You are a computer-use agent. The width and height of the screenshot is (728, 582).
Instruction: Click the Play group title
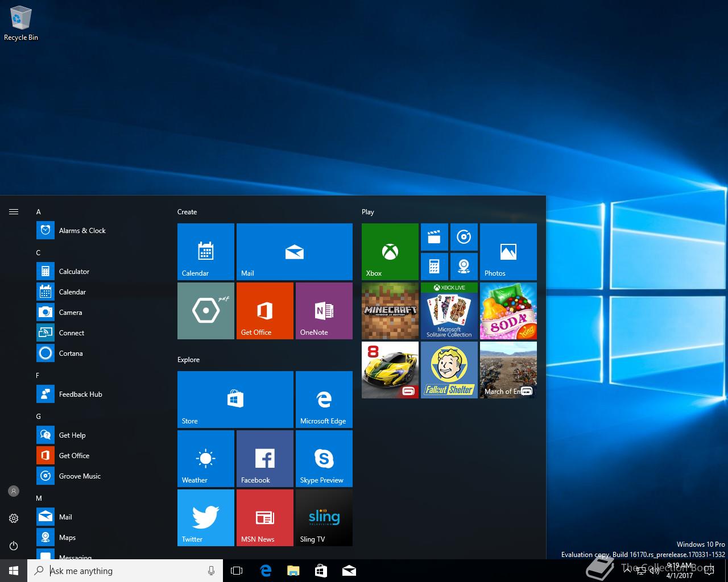[x=368, y=212]
